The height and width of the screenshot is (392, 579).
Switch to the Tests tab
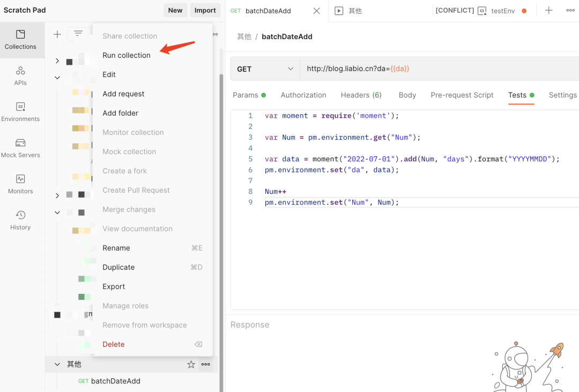(521, 95)
